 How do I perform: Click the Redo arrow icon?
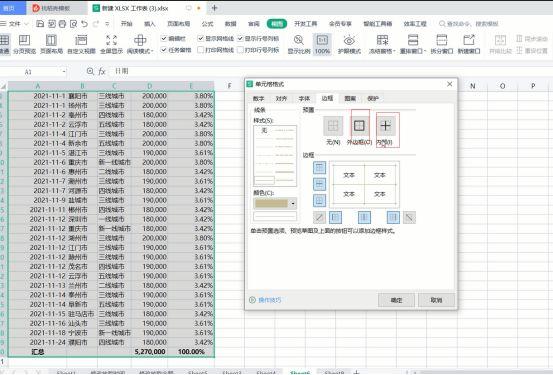[96, 24]
